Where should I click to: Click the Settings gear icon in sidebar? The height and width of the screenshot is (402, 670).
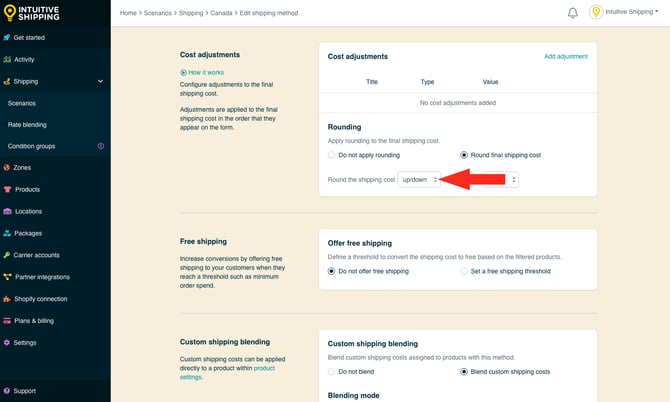tap(7, 342)
